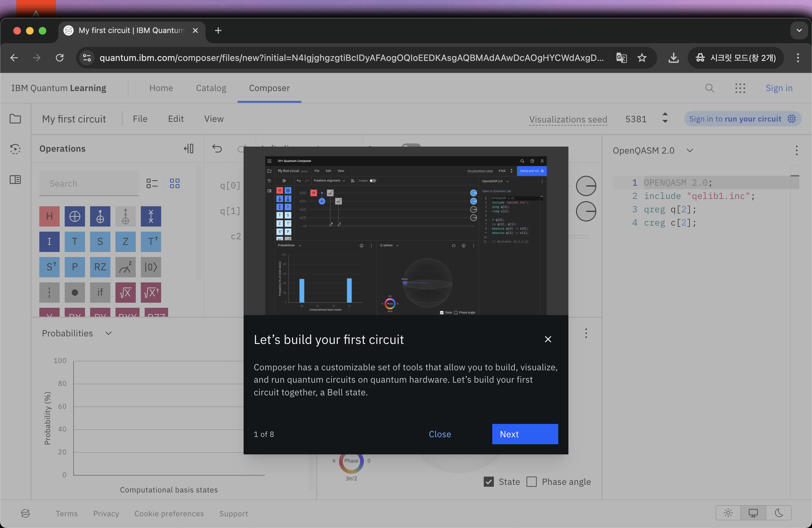The image size is (812, 528).
Task: Select the Z gate
Action: pyautogui.click(x=126, y=242)
